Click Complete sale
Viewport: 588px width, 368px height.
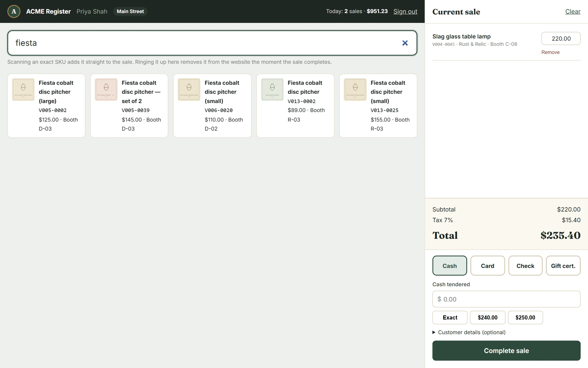(506, 351)
